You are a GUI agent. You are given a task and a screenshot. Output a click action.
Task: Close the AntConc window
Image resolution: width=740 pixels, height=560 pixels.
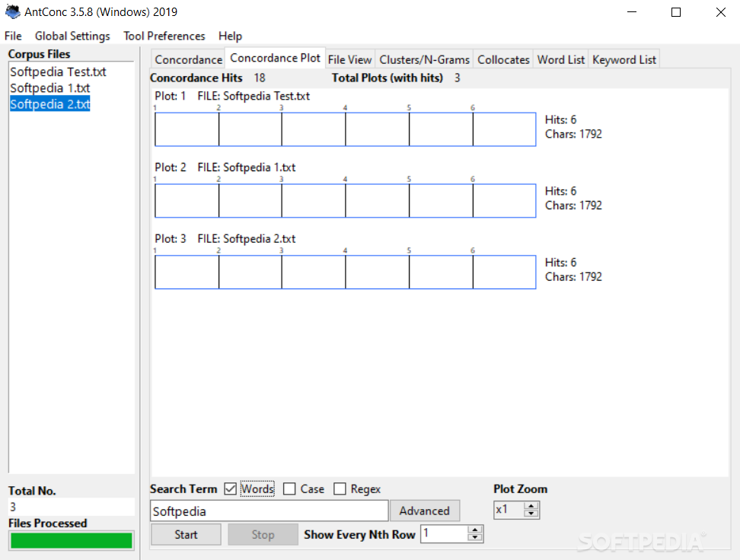point(720,12)
